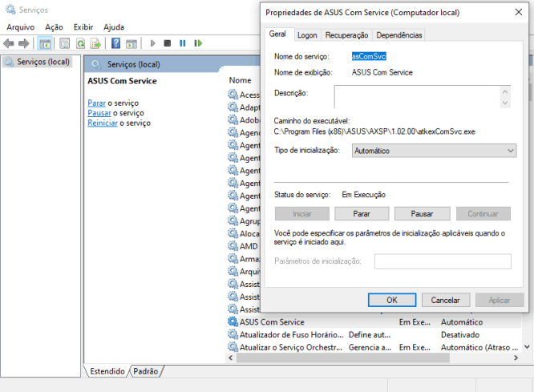This screenshot has height=392, width=534.
Task: Click gear icon next to Adob service
Action: coord(233,120)
